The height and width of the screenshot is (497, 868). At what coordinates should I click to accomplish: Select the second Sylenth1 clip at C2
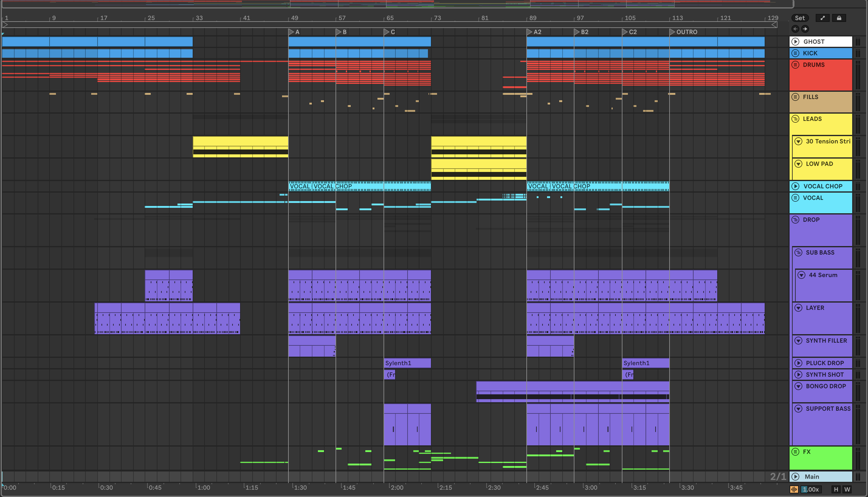click(646, 363)
